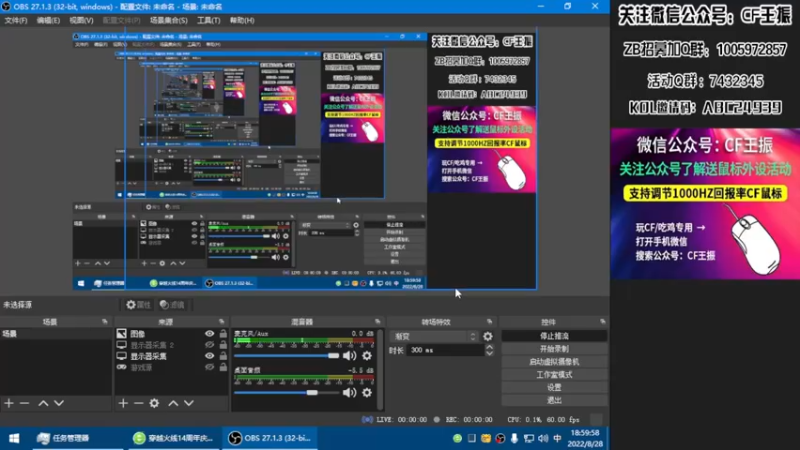Viewport: 800px width, 450px height.
Task: Open the 渐变 transition dropdown
Action: point(434,336)
